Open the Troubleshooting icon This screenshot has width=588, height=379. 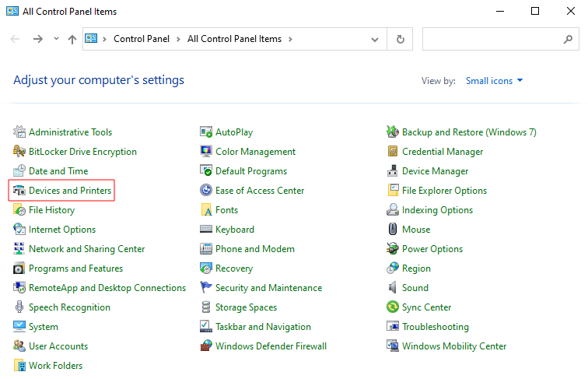point(394,327)
